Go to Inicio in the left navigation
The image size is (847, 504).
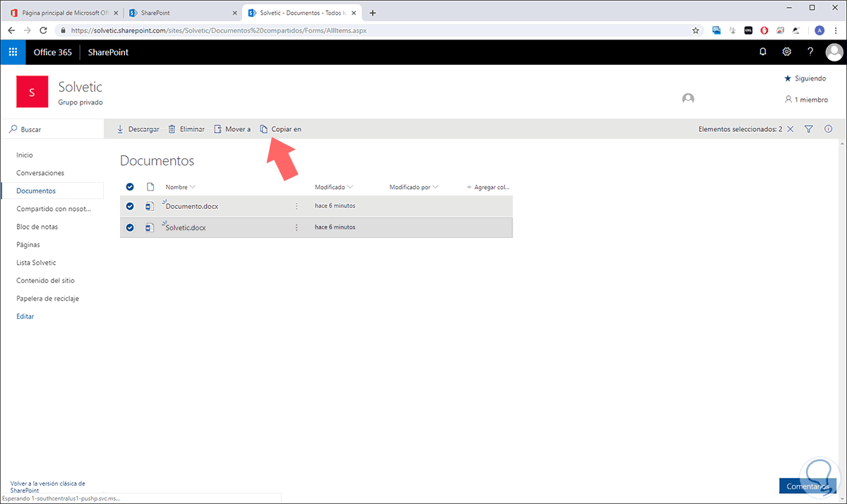tap(25, 155)
